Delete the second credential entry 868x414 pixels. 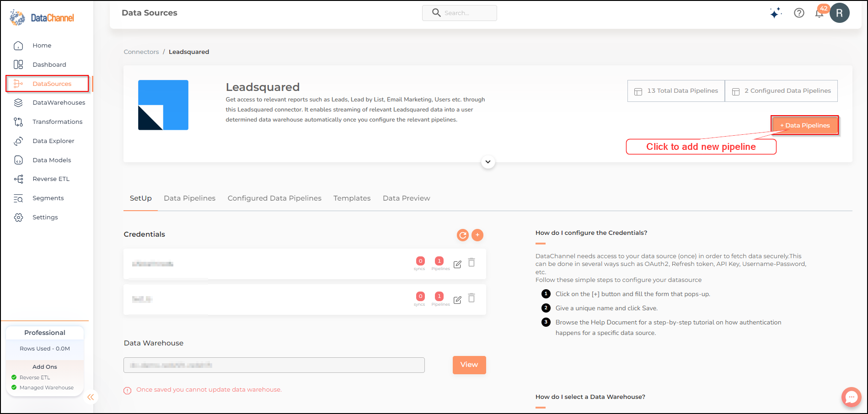(x=472, y=298)
